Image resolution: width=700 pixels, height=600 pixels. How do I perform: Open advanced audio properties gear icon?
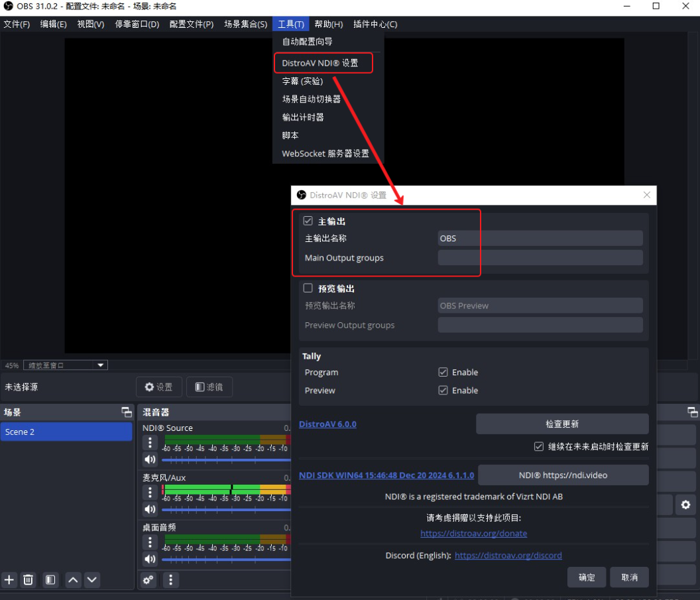[x=148, y=580]
